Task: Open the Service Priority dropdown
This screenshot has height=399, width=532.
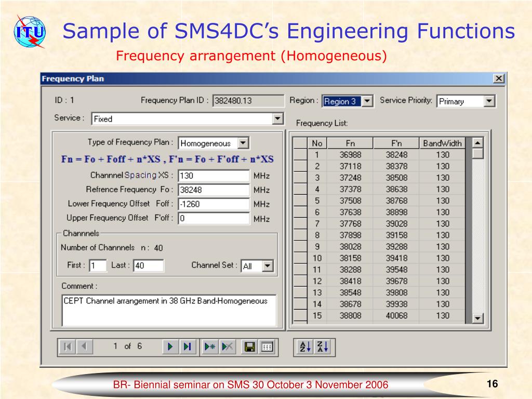Action: pyautogui.click(x=489, y=101)
